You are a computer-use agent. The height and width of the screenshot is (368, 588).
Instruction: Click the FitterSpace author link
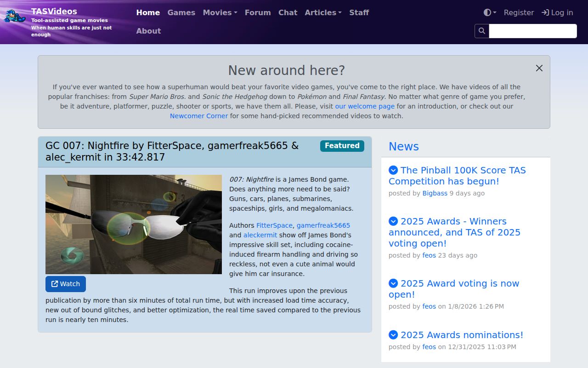[274, 225]
